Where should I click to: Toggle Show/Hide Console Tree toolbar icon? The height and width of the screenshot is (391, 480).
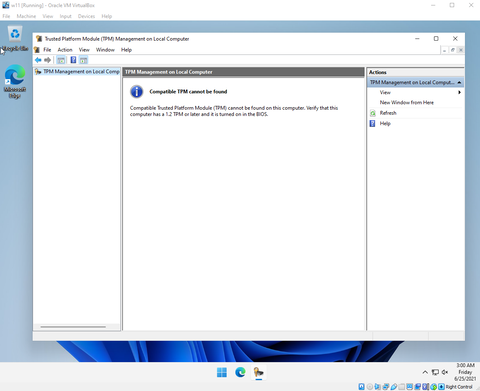pyautogui.click(x=61, y=60)
